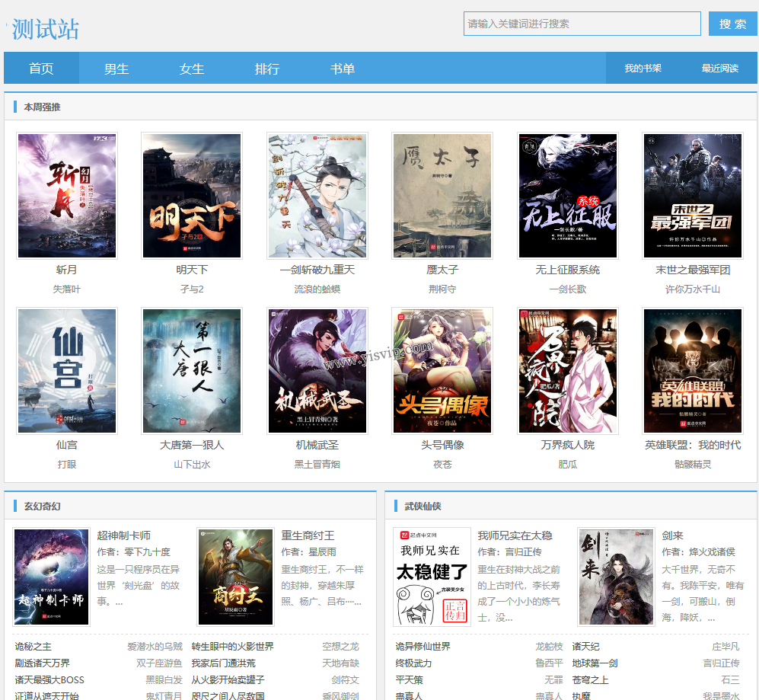Click the 超神制卡师 title link
The image size is (759, 700).
click(124, 535)
